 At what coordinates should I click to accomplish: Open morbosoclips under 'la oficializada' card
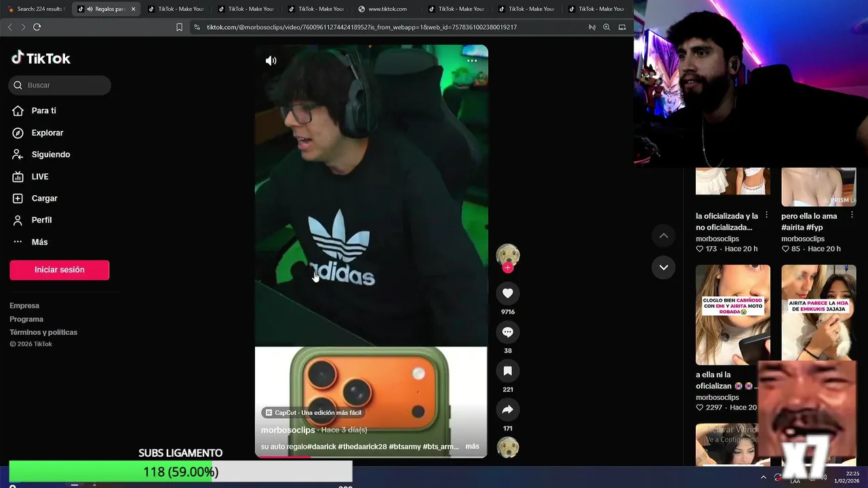pyautogui.click(x=717, y=239)
